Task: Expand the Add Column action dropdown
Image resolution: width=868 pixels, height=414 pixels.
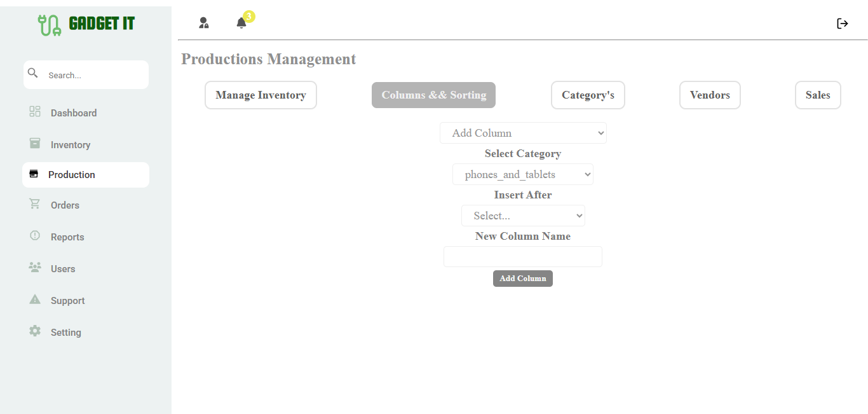Action: (523, 133)
